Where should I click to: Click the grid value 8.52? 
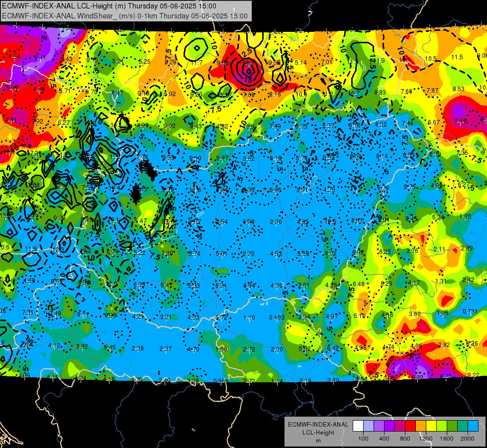coord(381,124)
